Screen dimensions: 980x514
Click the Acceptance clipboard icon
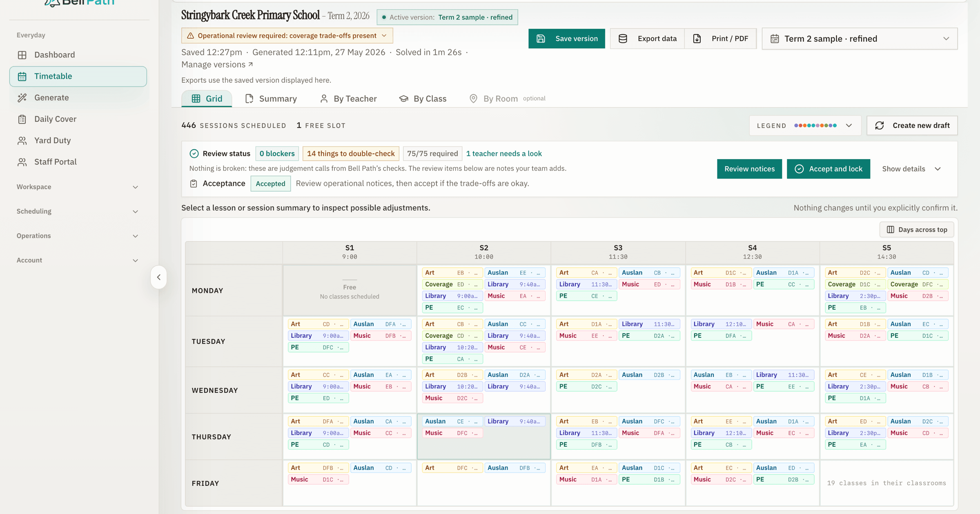(x=194, y=184)
